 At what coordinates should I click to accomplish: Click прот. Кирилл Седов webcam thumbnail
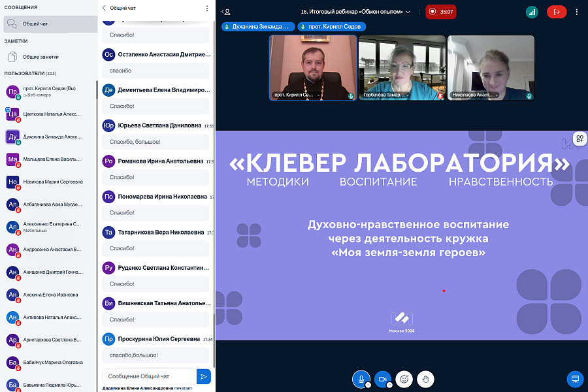click(313, 67)
